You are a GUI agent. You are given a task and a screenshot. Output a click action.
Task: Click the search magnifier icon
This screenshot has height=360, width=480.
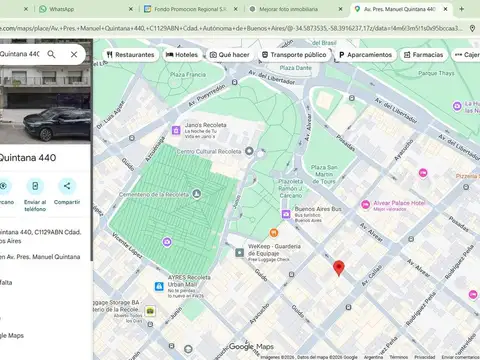pyautogui.click(x=51, y=54)
